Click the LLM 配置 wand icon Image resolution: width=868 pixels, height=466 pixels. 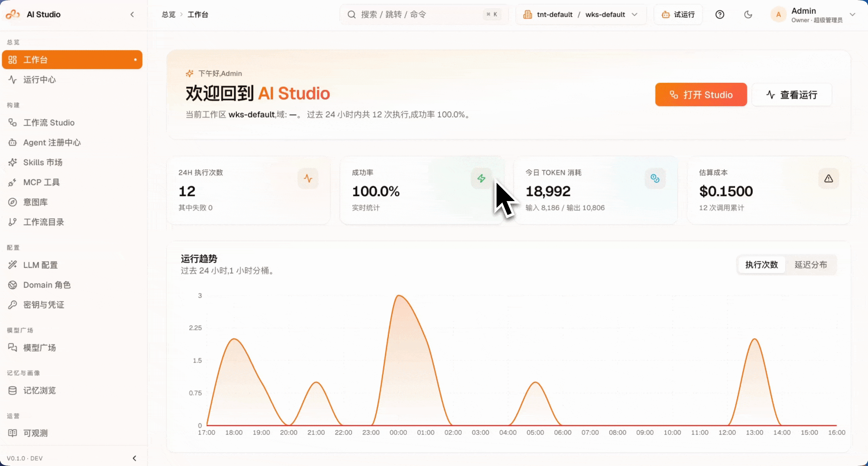click(13, 265)
